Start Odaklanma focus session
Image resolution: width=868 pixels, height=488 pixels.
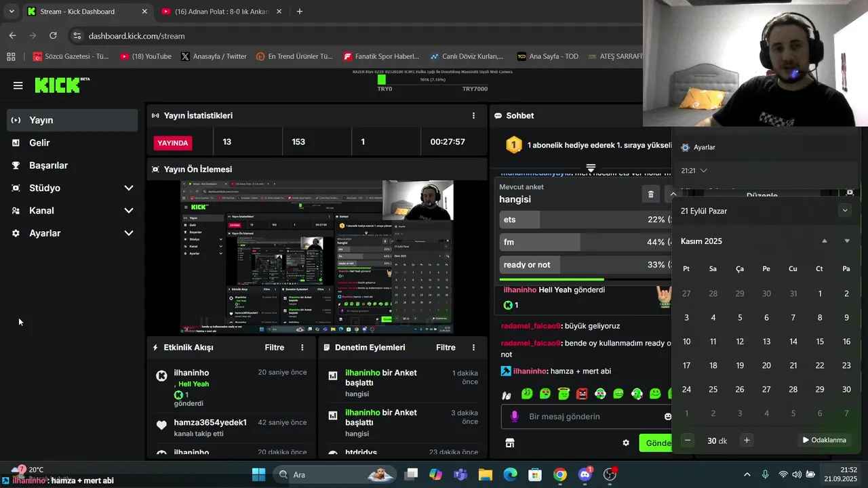pyautogui.click(x=824, y=441)
